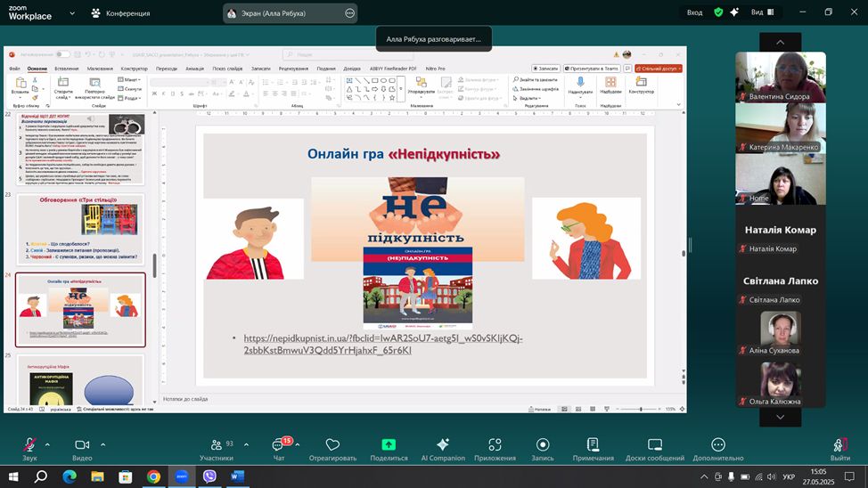This screenshot has width=868, height=488.
Task: Open the Приложения apps panel
Action: click(495, 445)
